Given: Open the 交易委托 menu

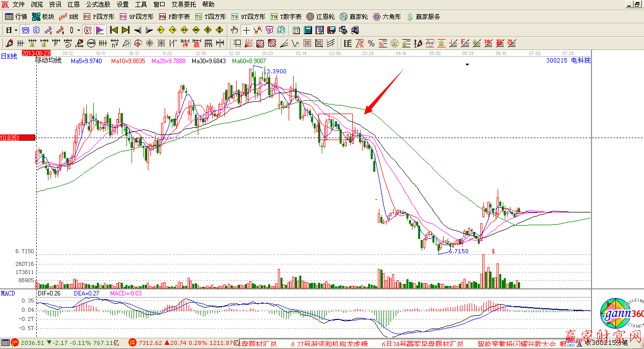Looking at the screenshot, I should point(184,4).
